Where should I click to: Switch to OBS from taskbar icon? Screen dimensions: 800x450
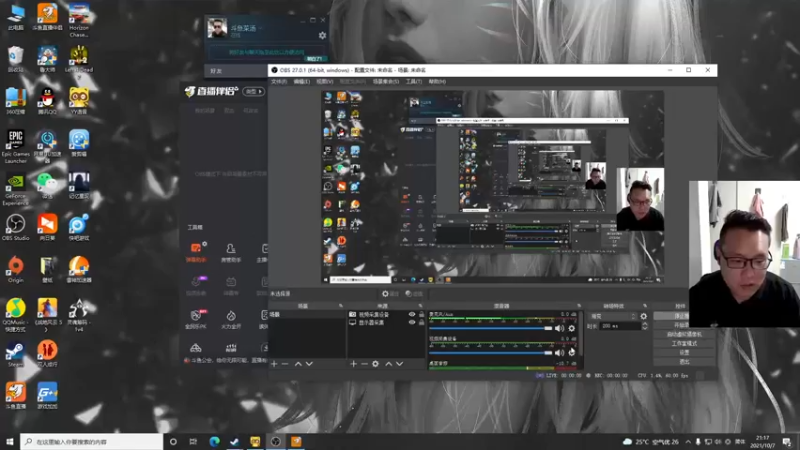(x=276, y=441)
